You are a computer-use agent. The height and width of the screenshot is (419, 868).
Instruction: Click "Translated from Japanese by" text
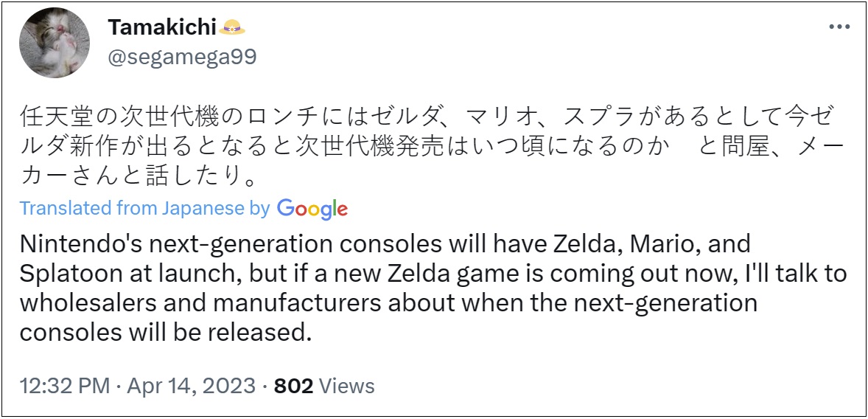coord(144,209)
